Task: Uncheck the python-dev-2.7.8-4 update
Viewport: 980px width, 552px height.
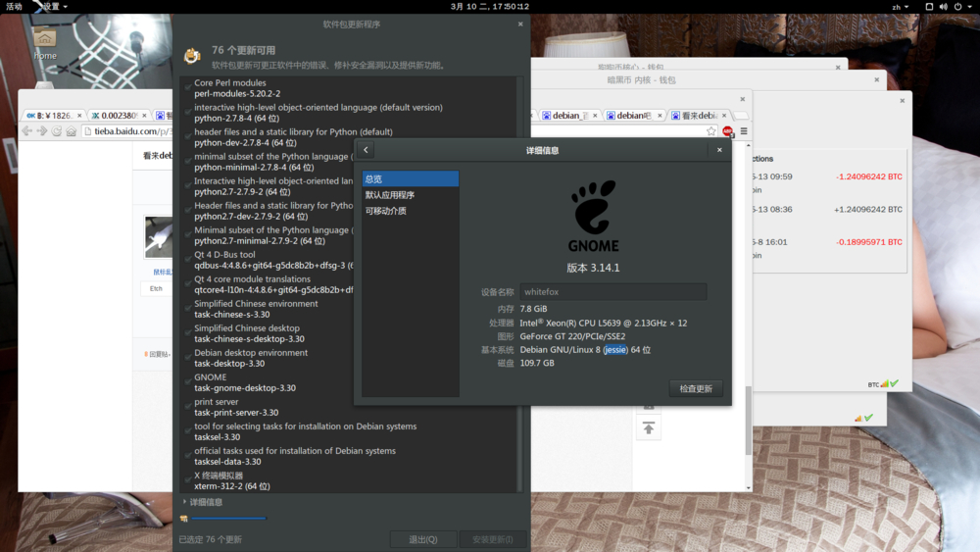Action: 188,137
